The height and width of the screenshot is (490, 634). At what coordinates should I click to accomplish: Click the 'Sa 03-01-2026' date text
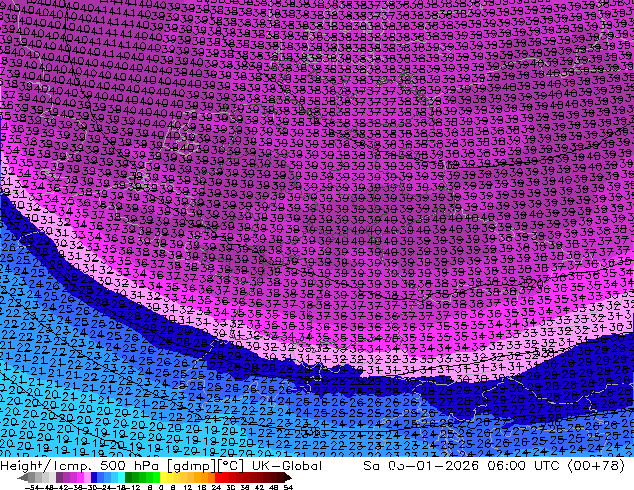421,466
